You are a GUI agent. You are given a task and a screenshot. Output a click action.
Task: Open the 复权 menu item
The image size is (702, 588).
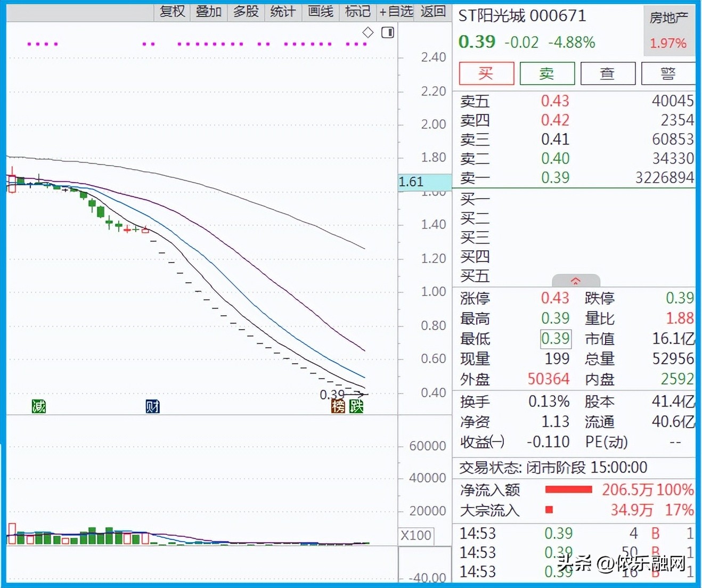point(172,12)
